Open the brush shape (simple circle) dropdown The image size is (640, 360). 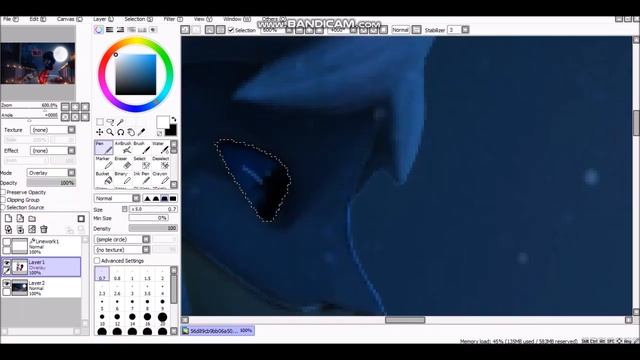point(122,239)
